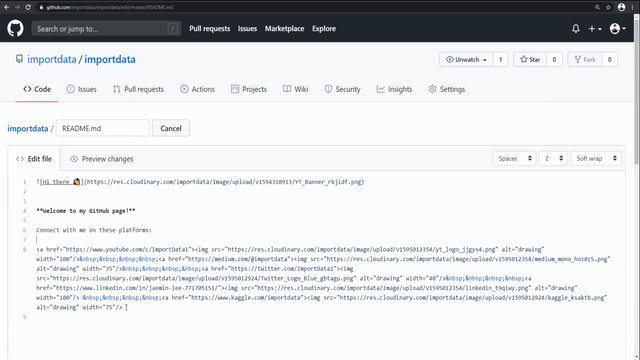This screenshot has width=640, height=360.
Task: Click the Welcome to my GitHub page line
Action: (86, 211)
